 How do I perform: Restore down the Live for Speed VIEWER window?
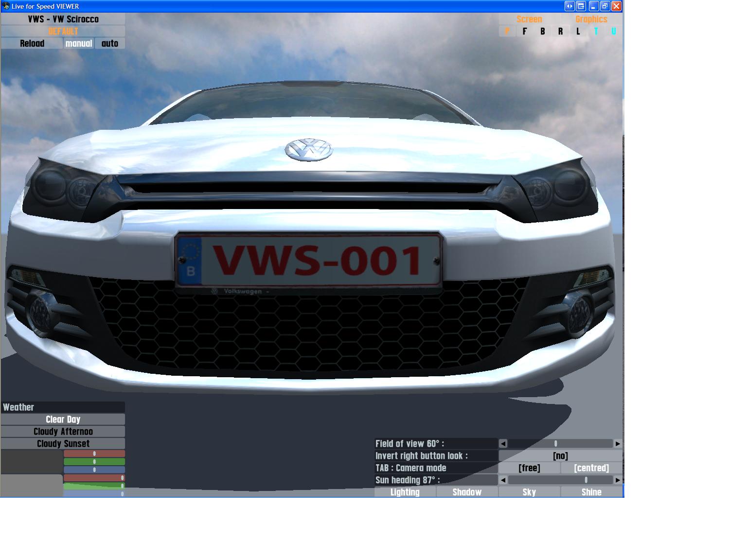click(x=605, y=6)
